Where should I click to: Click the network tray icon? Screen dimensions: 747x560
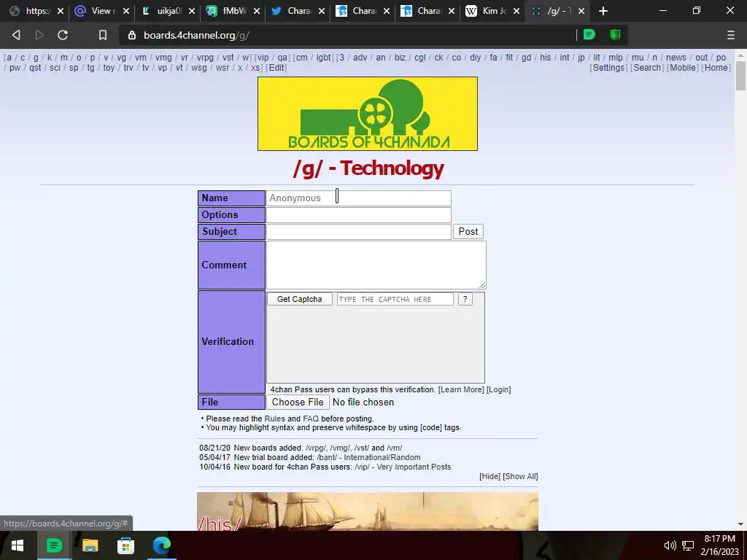point(687,545)
